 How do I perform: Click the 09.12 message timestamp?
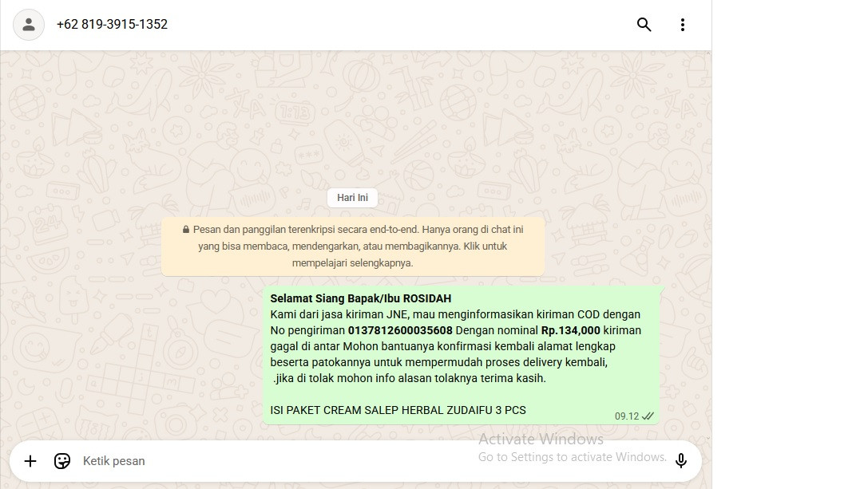[x=627, y=416]
